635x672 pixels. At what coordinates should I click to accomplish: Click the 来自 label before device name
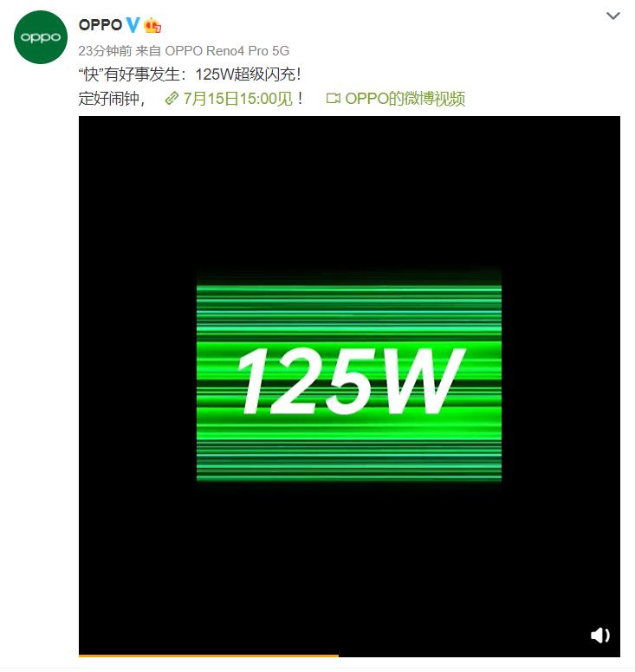pyautogui.click(x=148, y=50)
